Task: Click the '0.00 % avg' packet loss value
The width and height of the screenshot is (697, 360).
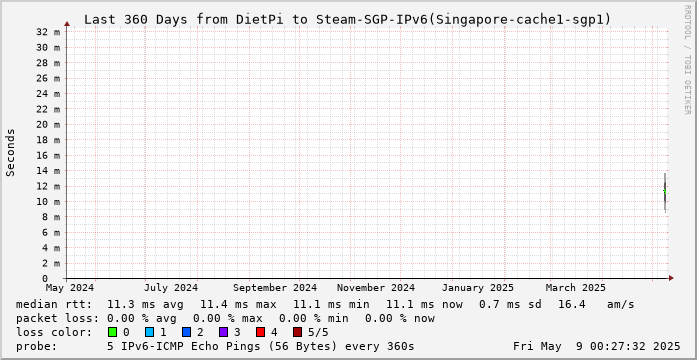Action: point(142,319)
